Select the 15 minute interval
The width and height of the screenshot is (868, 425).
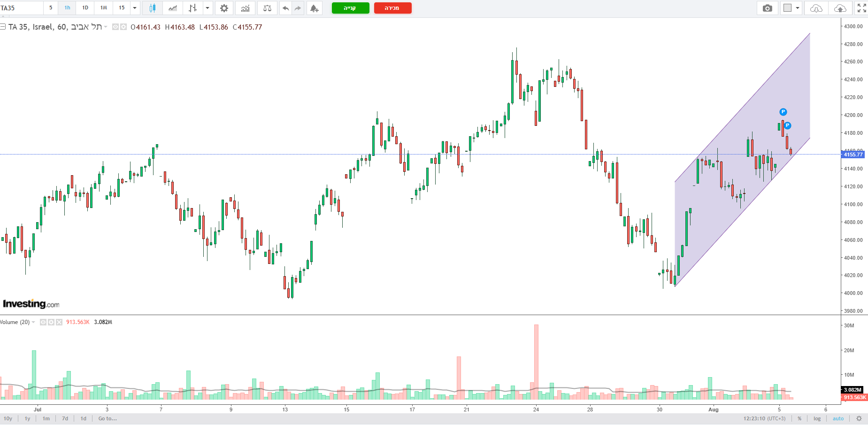[x=122, y=8]
